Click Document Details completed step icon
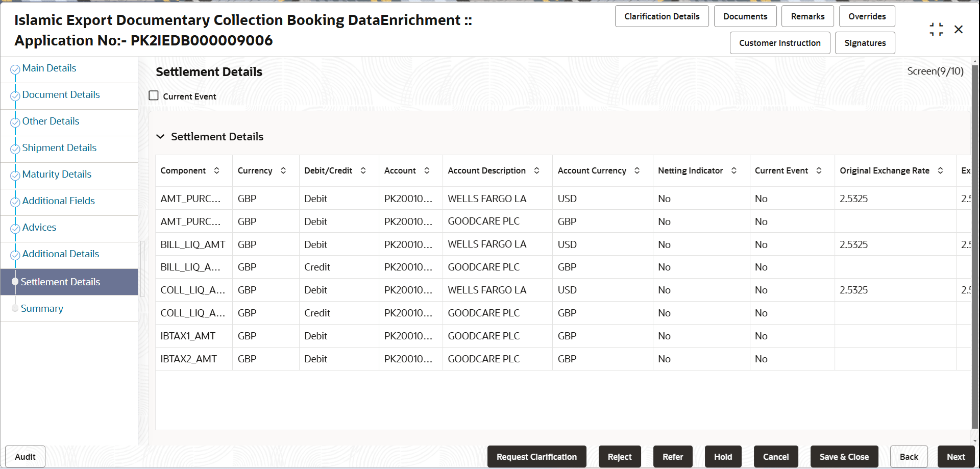 (15, 95)
